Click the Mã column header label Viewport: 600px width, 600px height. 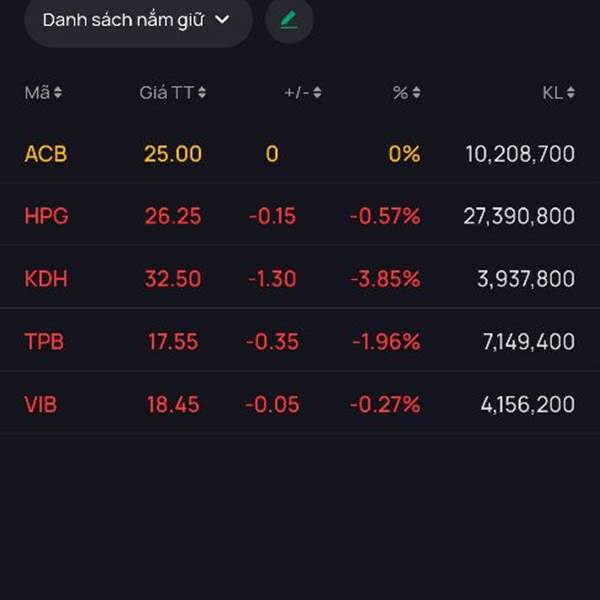point(37,93)
